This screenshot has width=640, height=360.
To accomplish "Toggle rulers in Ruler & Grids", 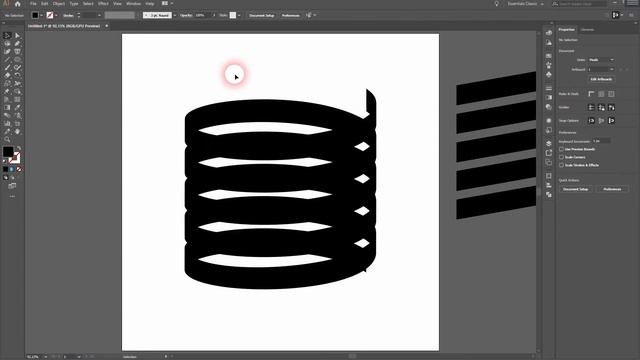I will point(591,94).
